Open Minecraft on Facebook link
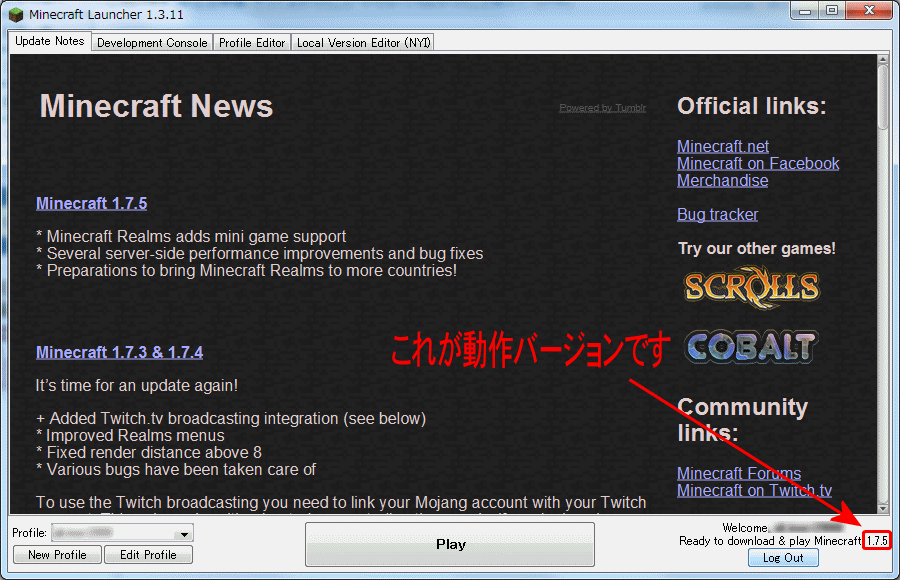The image size is (900, 580). [758, 164]
